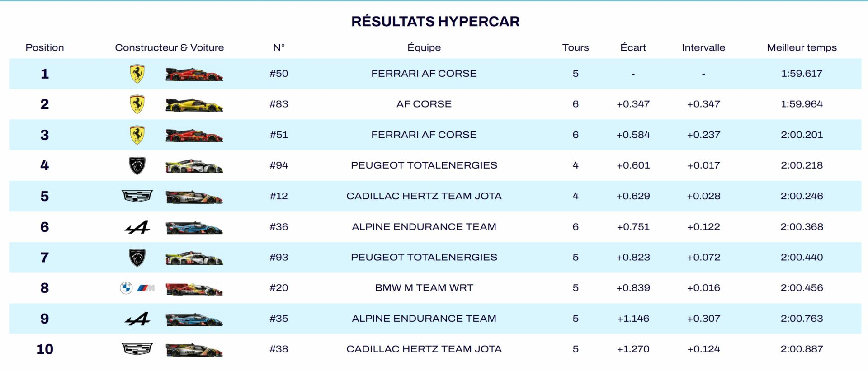Click the Position column header

coord(45,47)
